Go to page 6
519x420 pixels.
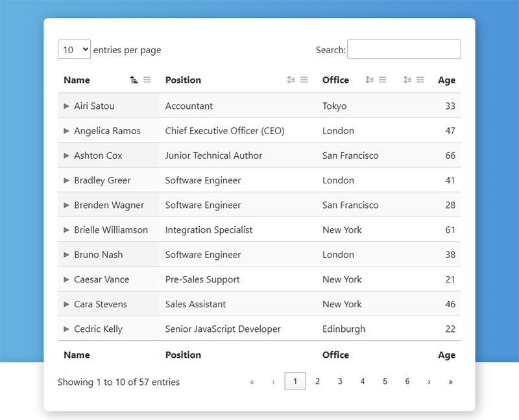click(407, 381)
